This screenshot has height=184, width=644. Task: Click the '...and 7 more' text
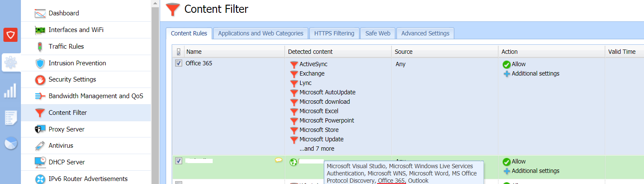[317, 149]
